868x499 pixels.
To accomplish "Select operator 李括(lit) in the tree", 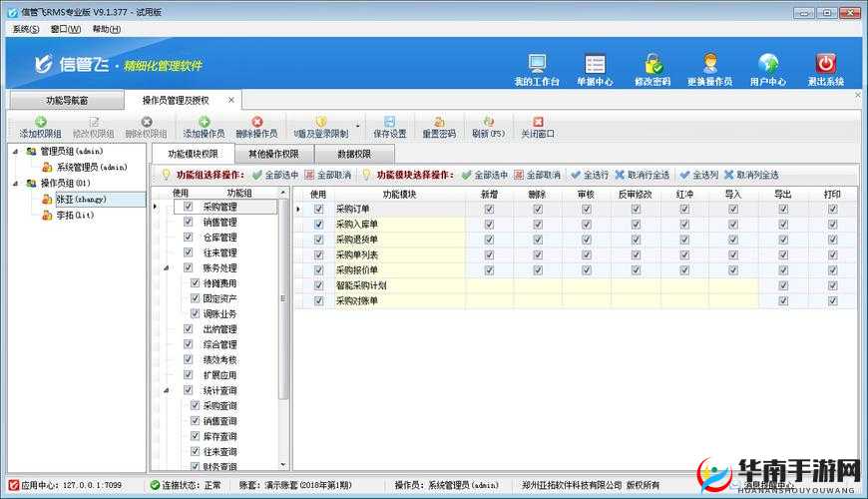I will (68, 215).
